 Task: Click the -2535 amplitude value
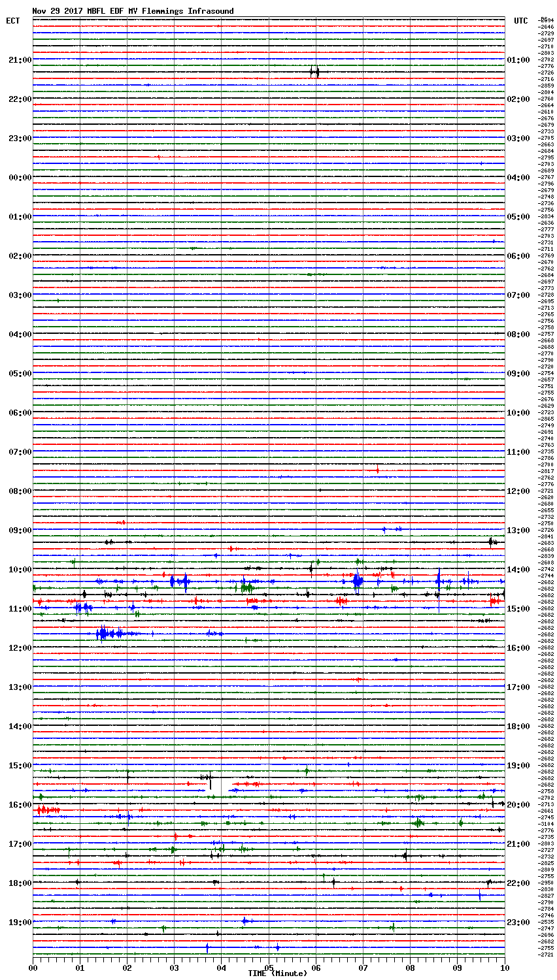tap(546, 922)
